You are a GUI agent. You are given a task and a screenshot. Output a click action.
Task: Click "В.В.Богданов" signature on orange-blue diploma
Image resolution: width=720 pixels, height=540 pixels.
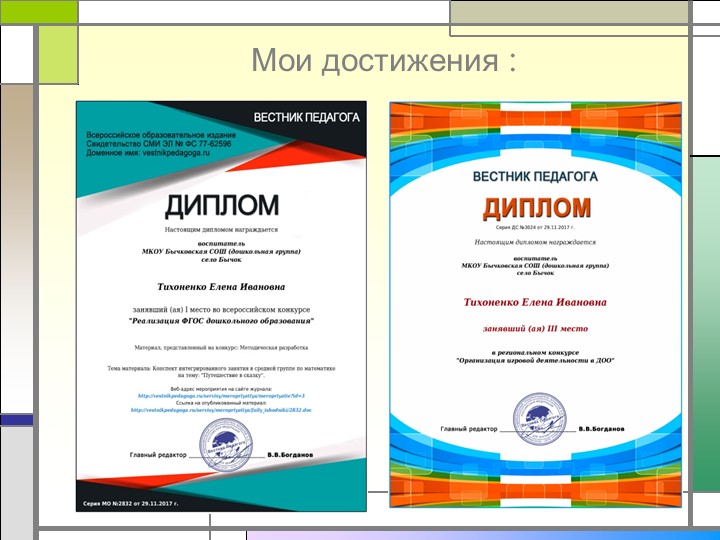click(x=602, y=429)
